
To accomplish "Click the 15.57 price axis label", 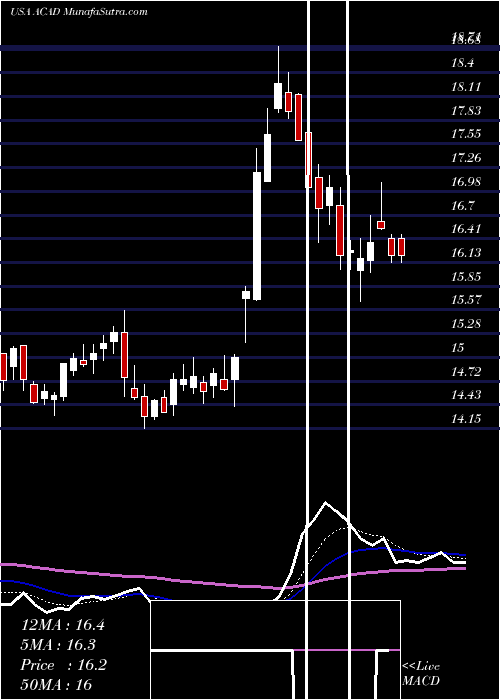I will click(466, 300).
